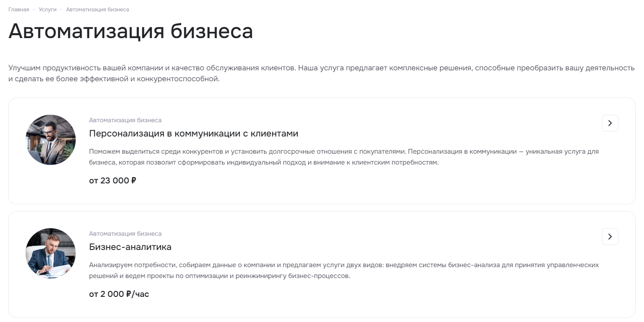Go to Услуги breadcrumb
The height and width of the screenshot is (322, 644).
click(x=48, y=10)
